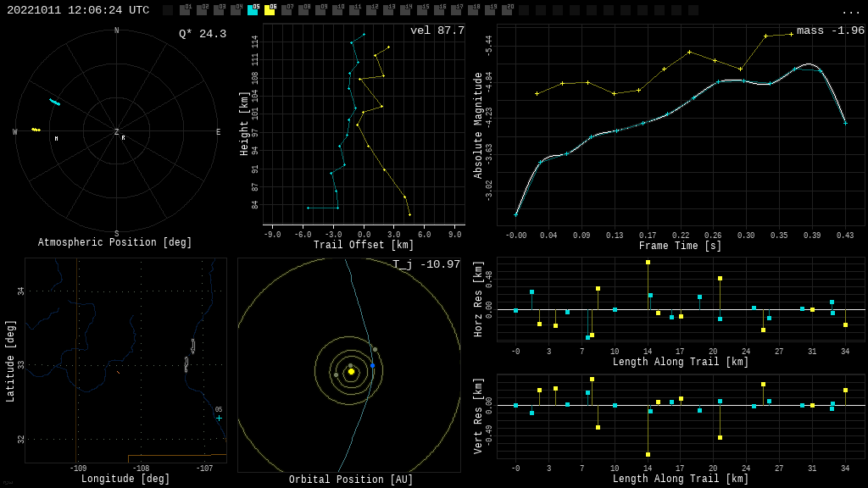Click the Longitude [deg] axis label
Screen dimensions: 868x488
pyautogui.click(x=125, y=479)
